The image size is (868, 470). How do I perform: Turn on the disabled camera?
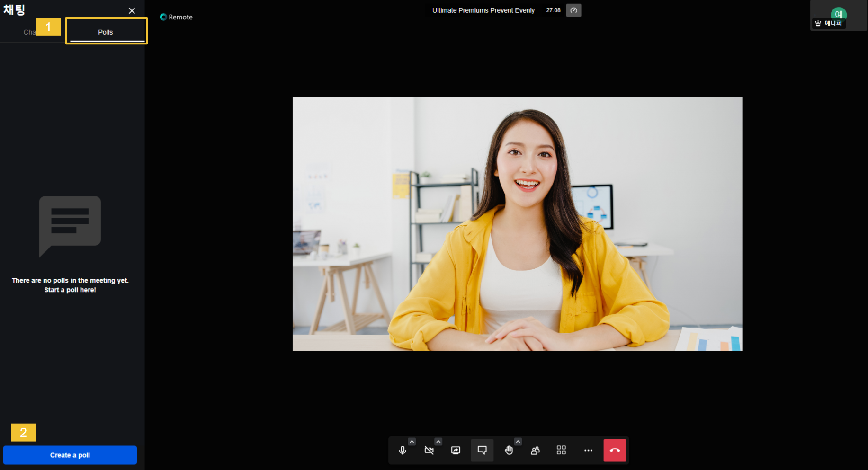coord(429,450)
